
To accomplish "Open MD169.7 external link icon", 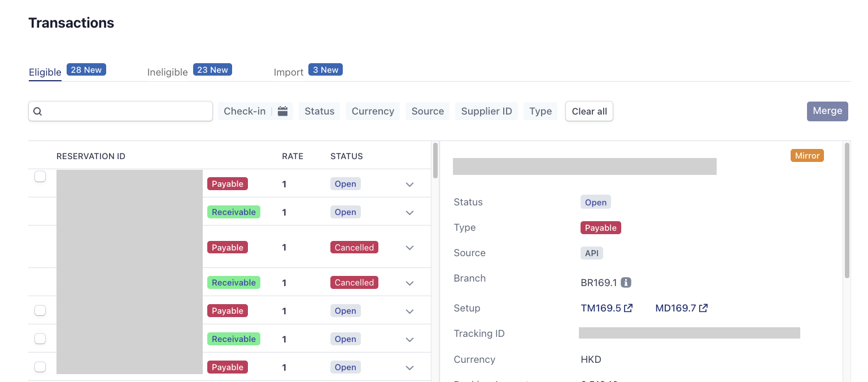I will (x=703, y=308).
